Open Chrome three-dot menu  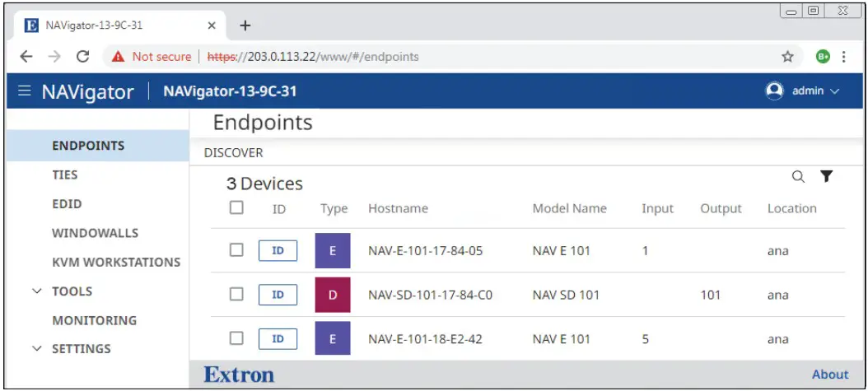pyautogui.click(x=843, y=57)
